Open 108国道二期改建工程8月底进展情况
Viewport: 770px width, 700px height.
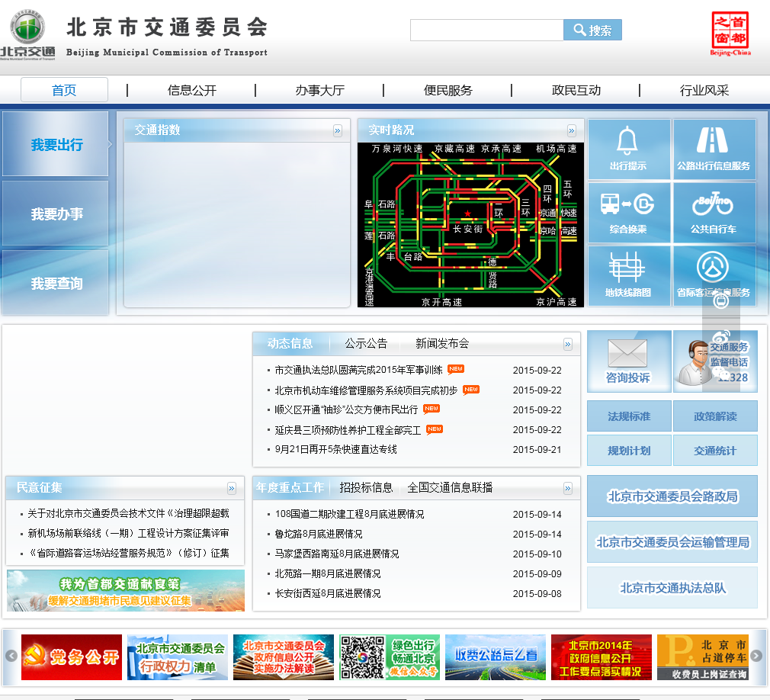tap(349, 514)
